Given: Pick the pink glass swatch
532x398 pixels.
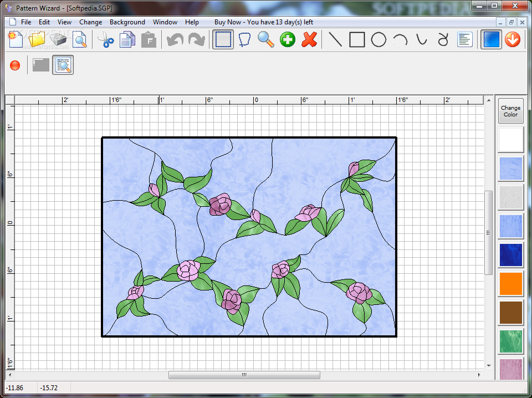Looking at the screenshot, I should point(510,369).
